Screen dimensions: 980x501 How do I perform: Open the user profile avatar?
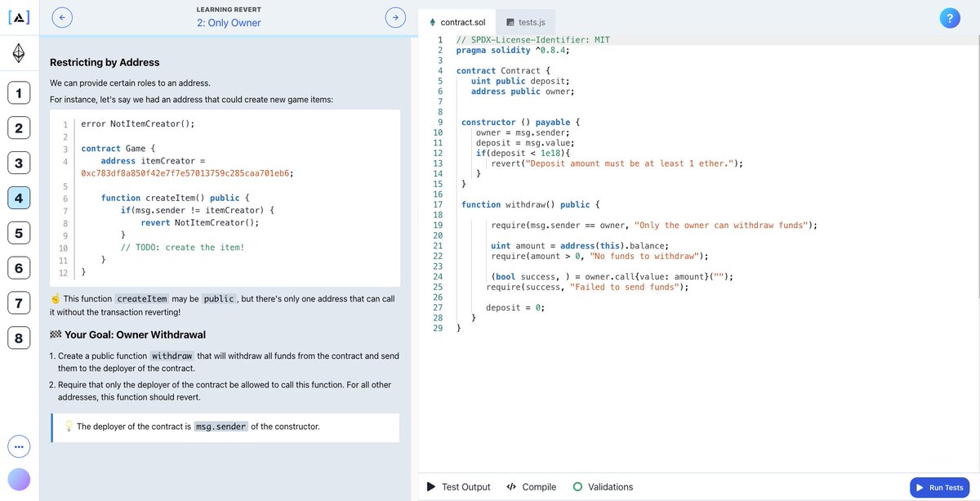coord(19,479)
